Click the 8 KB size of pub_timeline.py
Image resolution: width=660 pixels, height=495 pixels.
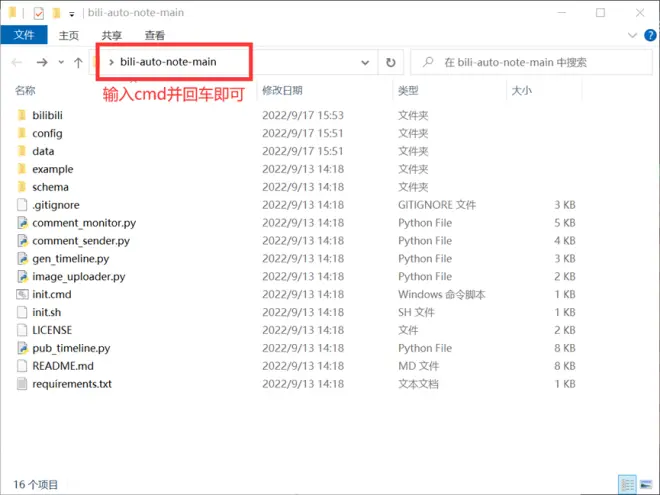coord(565,348)
